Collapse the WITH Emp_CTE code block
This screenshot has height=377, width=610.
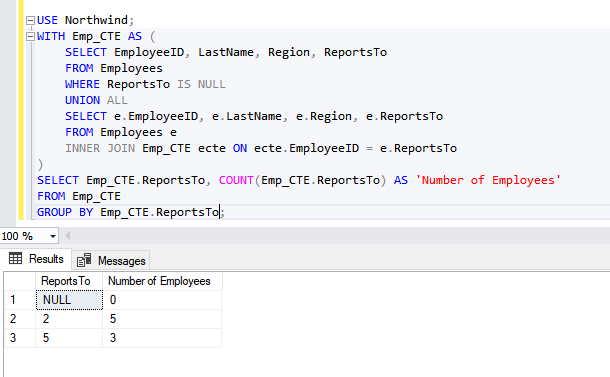[30, 37]
